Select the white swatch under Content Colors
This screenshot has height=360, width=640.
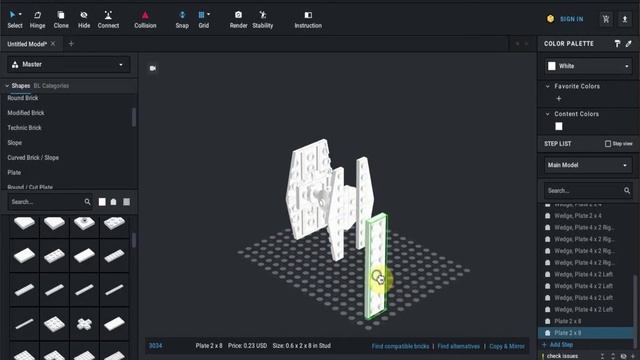pos(559,126)
